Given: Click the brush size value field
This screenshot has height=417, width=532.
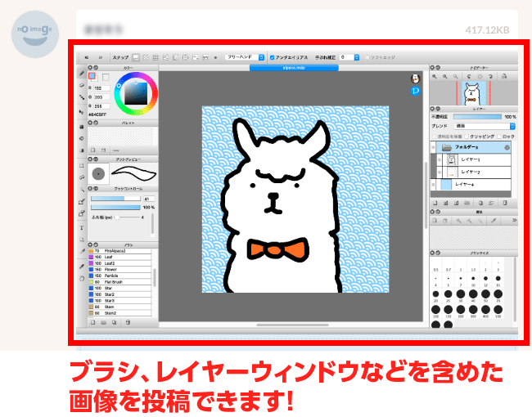Looking at the screenshot, I should [149, 199].
